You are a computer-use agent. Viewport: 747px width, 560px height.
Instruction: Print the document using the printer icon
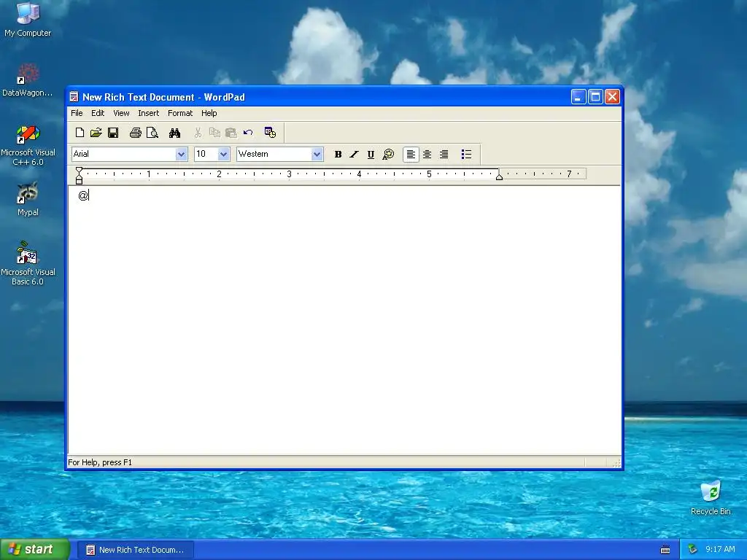point(135,133)
